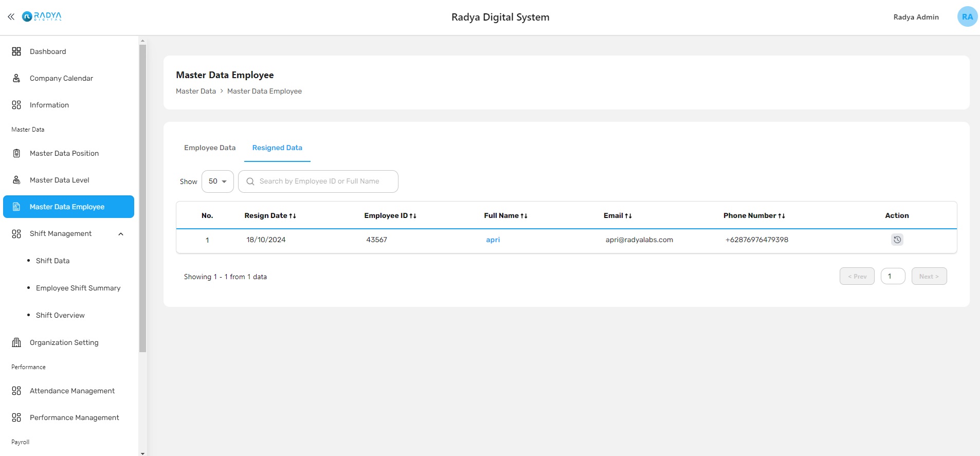Click the Next pagination button

(x=929, y=277)
